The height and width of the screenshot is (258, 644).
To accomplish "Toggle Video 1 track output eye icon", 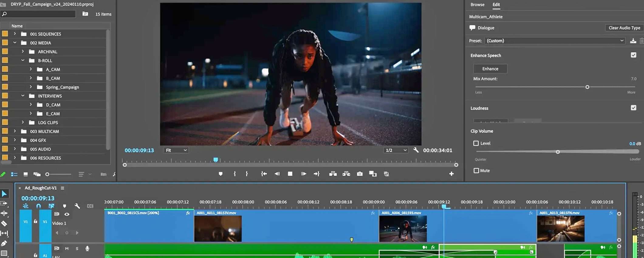I will tap(67, 214).
